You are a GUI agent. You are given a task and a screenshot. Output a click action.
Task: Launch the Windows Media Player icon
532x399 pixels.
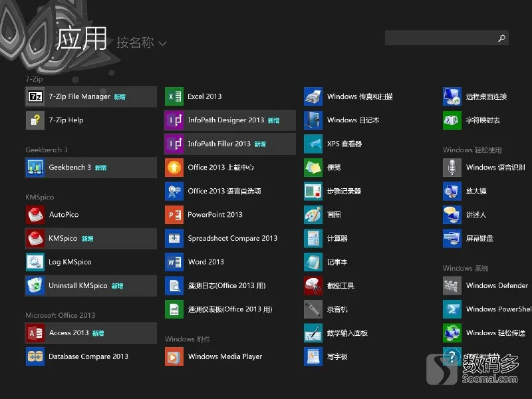tap(174, 356)
